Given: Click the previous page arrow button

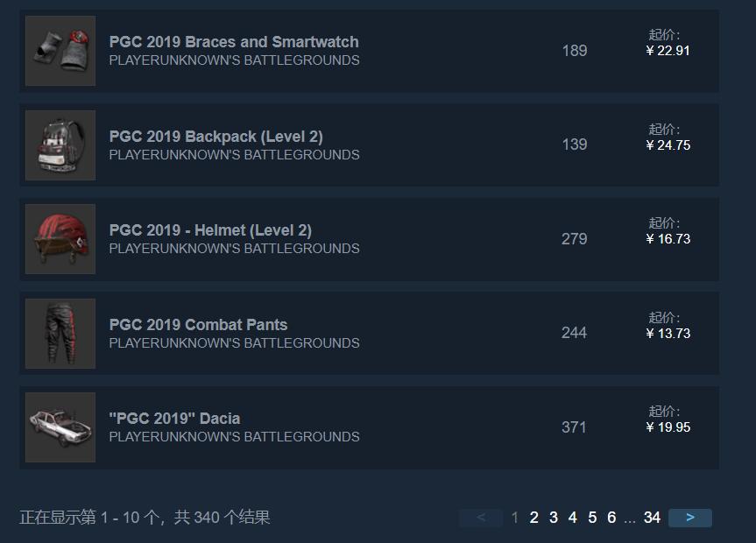Looking at the screenshot, I should coord(481,518).
